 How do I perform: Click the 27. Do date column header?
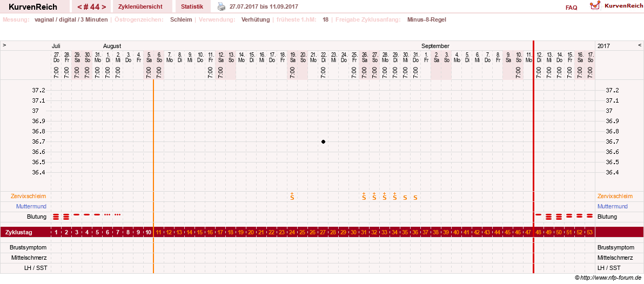[56, 57]
